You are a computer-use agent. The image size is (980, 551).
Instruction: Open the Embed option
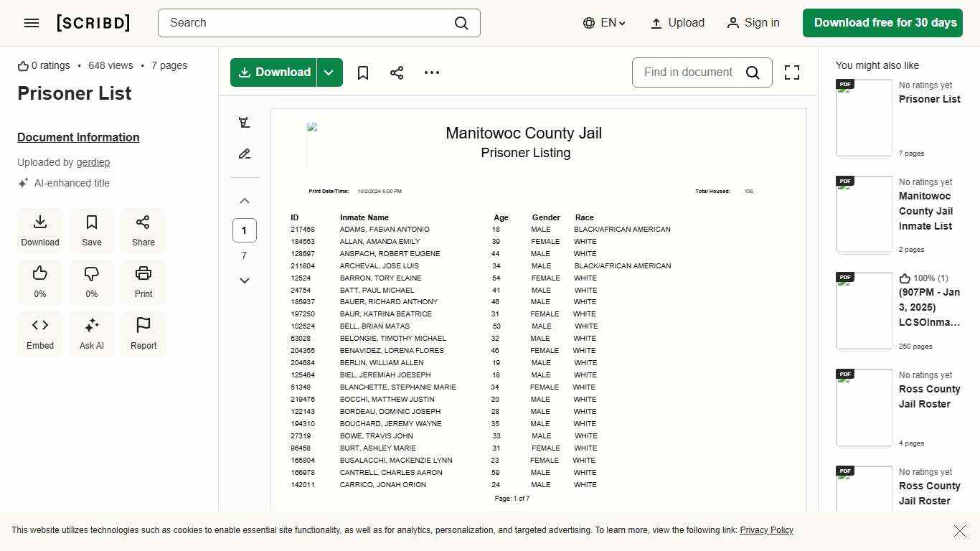click(40, 334)
